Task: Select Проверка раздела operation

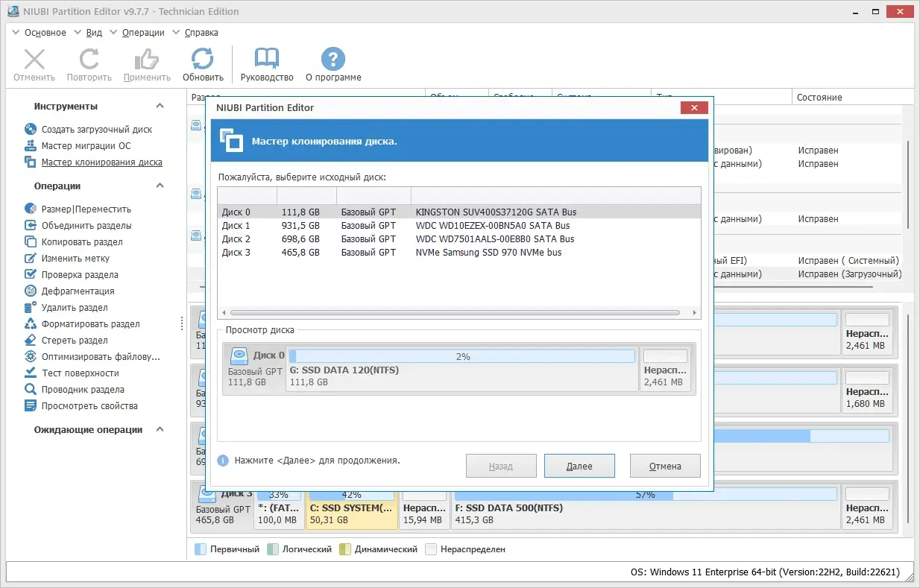Action: [80, 275]
